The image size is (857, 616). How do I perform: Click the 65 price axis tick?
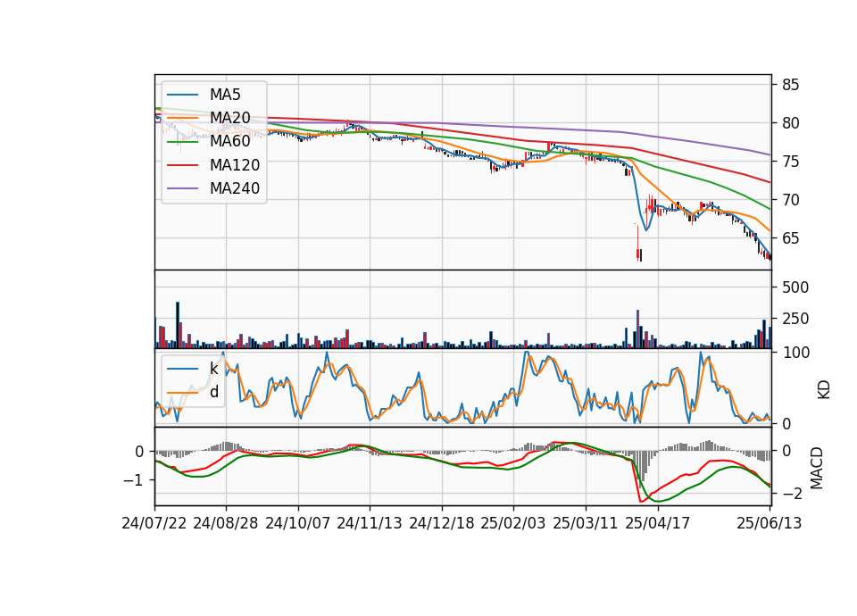790,238
